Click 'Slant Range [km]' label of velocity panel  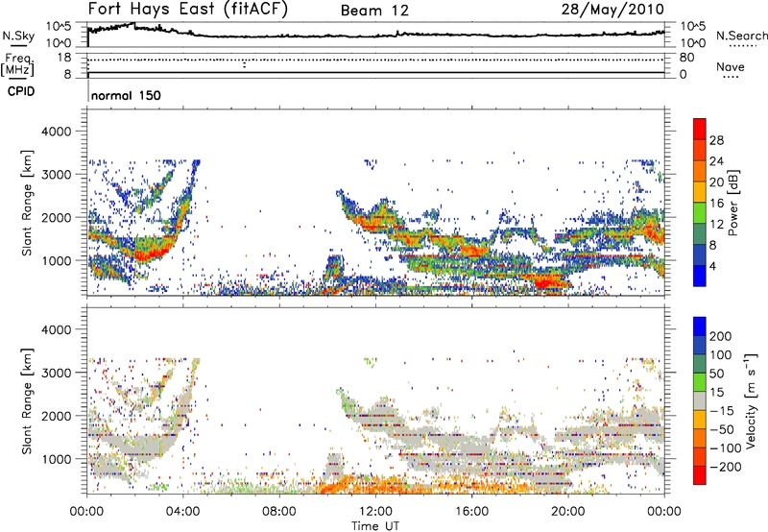[27, 401]
